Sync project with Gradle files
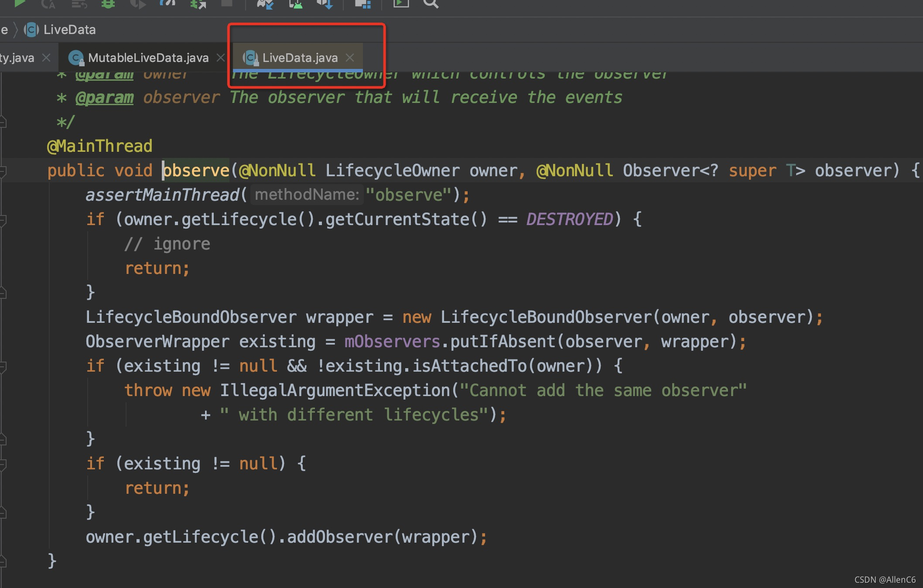Image resolution: width=923 pixels, height=588 pixels. (x=264, y=4)
